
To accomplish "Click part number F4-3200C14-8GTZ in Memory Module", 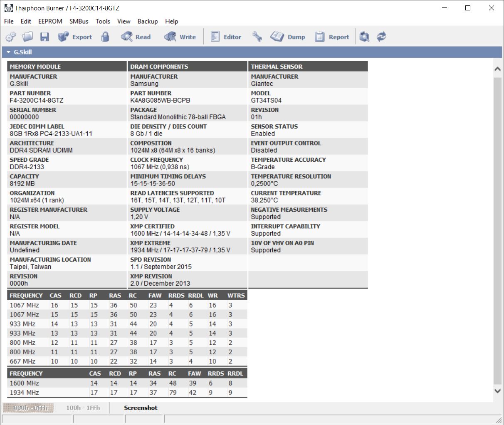I will tap(37, 100).
